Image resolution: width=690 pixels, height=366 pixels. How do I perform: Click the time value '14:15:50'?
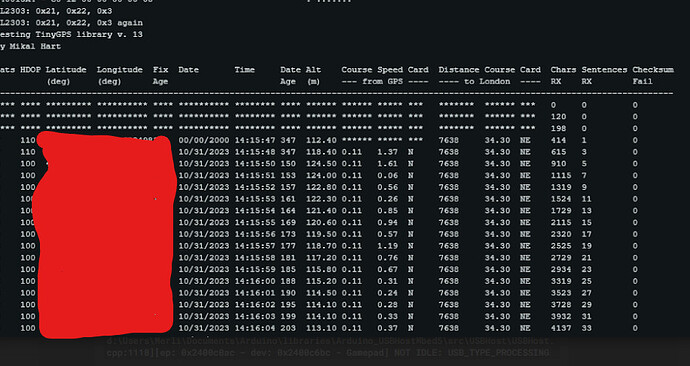click(x=255, y=164)
